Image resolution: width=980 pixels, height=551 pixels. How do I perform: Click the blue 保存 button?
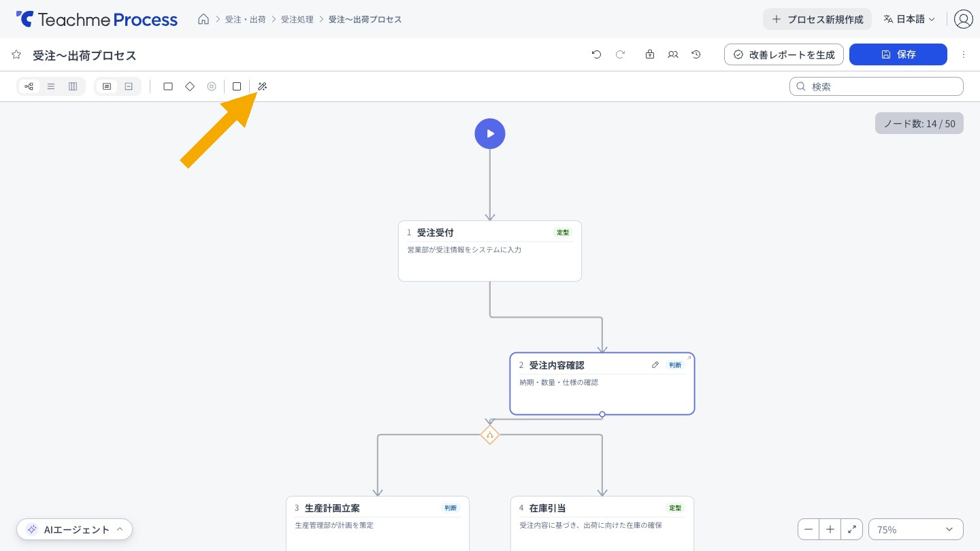[x=898, y=54]
